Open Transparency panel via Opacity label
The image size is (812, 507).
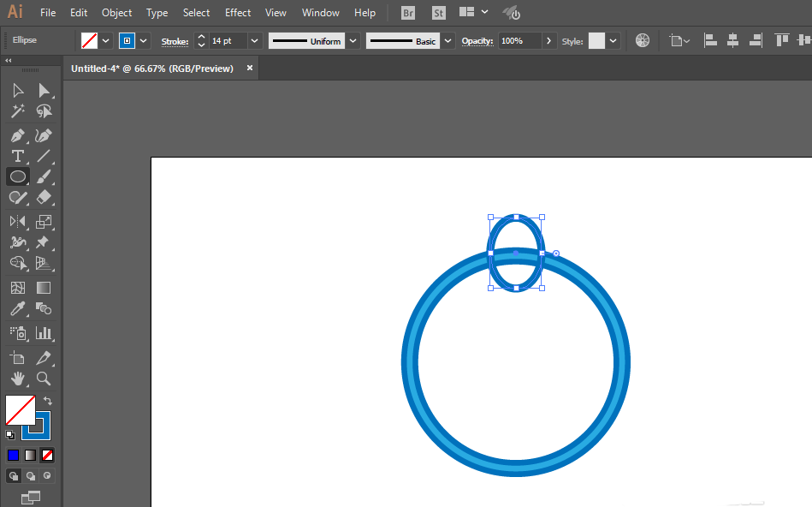click(x=477, y=41)
